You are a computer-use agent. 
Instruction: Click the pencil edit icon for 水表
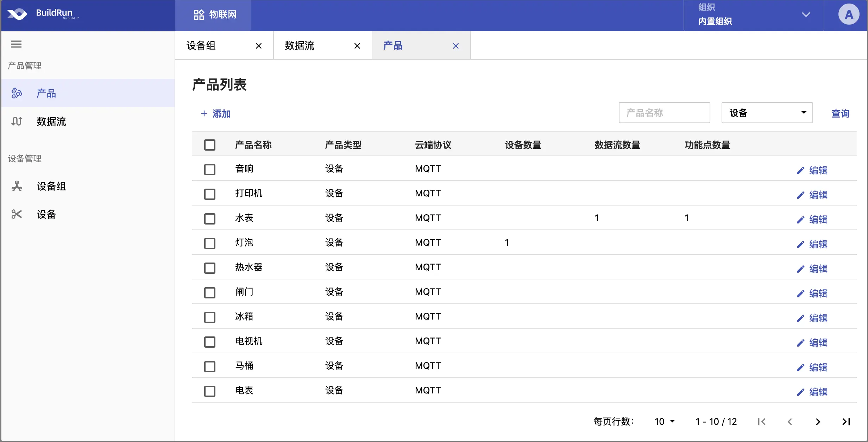[x=800, y=220]
